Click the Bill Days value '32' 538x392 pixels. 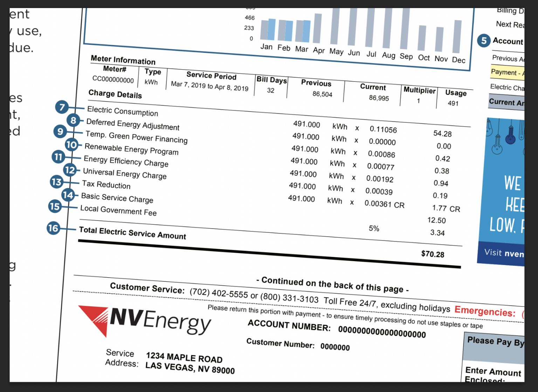tap(271, 90)
